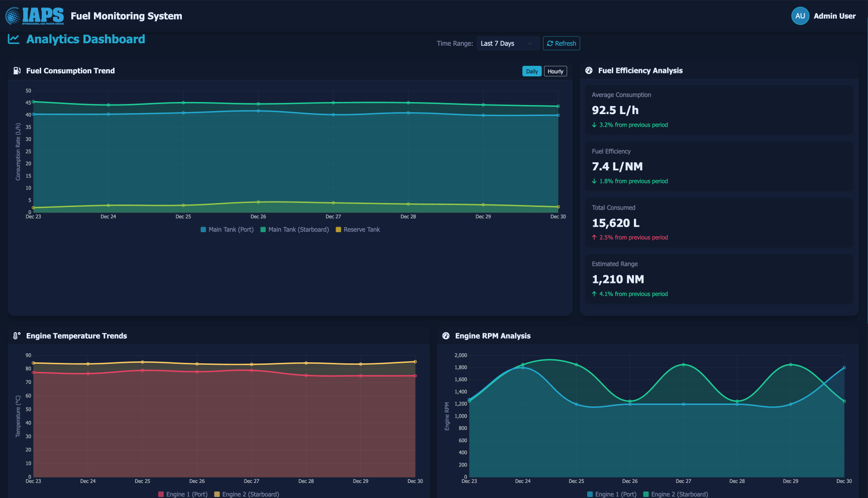The image size is (868, 498).
Task: Switch fuel chart to Daily view
Action: point(531,71)
